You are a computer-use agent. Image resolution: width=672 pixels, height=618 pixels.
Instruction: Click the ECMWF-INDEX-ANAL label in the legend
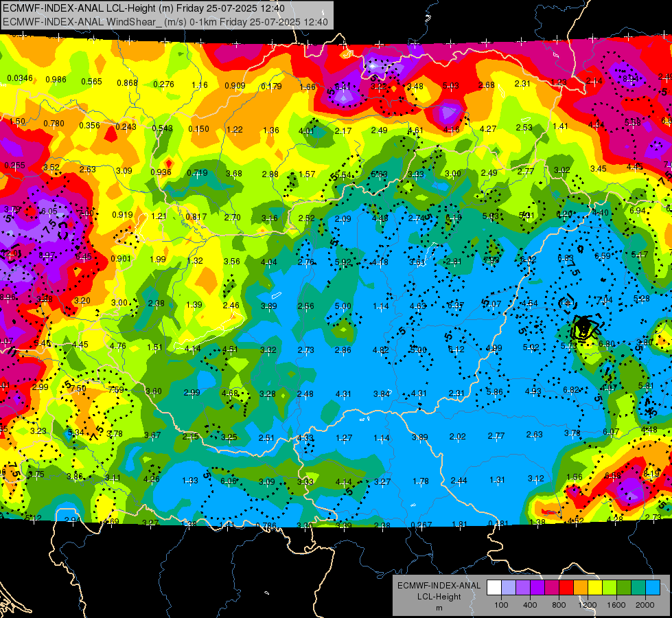(x=439, y=586)
